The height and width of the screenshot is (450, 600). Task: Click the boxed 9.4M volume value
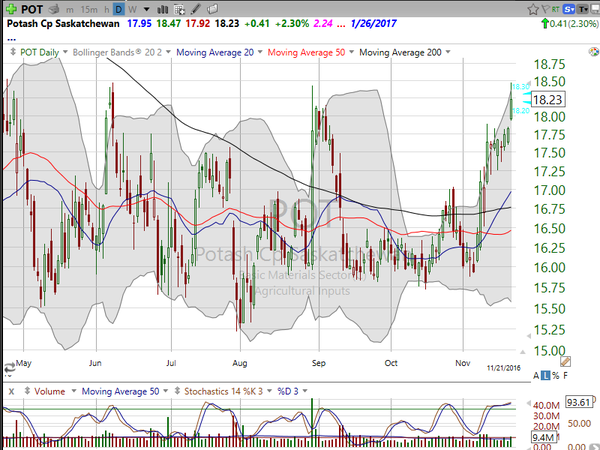coord(543,437)
